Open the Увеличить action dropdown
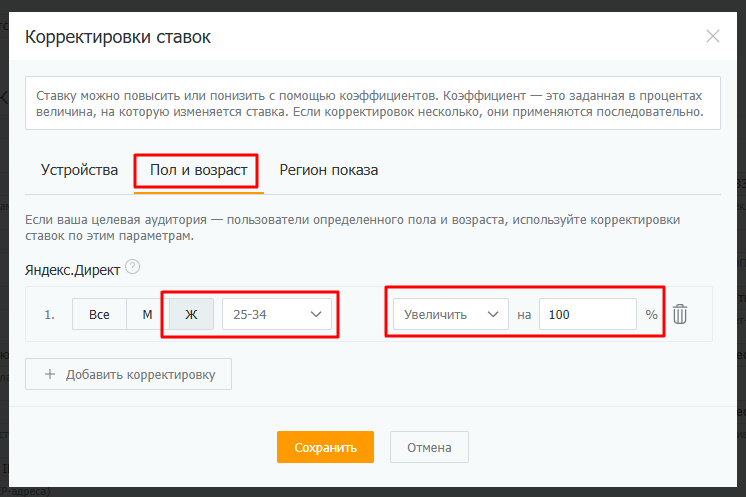Image resolution: width=746 pixels, height=497 pixels. point(451,314)
